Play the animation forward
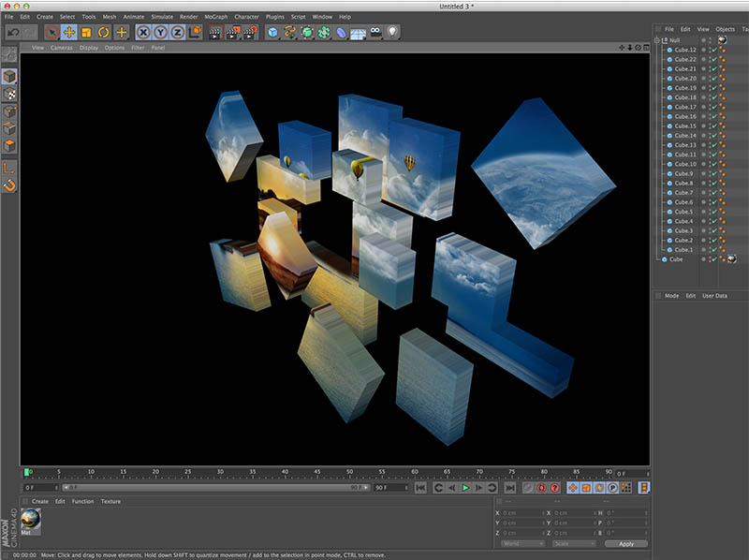749x560 pixels. (465, 488)
